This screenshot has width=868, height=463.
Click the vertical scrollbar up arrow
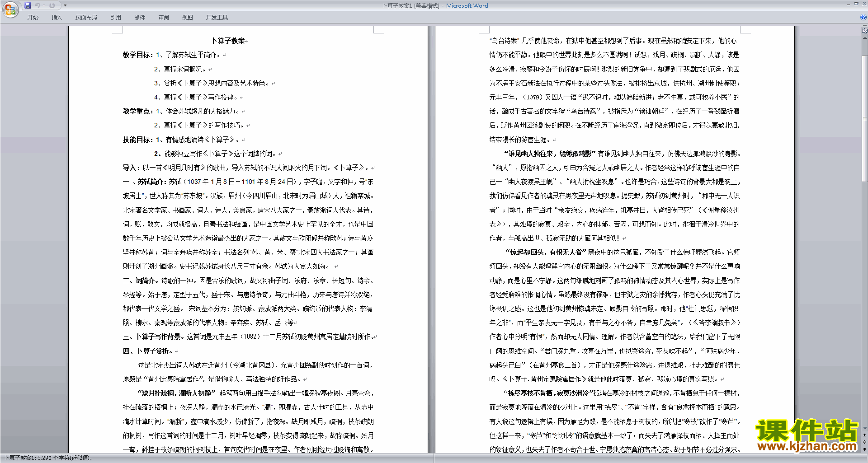click(864, 38)
